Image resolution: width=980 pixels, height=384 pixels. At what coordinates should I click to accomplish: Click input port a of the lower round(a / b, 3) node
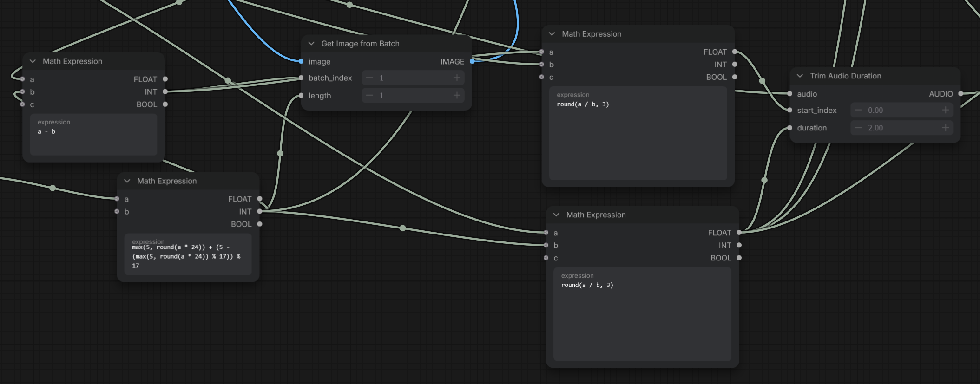(546, 233)
